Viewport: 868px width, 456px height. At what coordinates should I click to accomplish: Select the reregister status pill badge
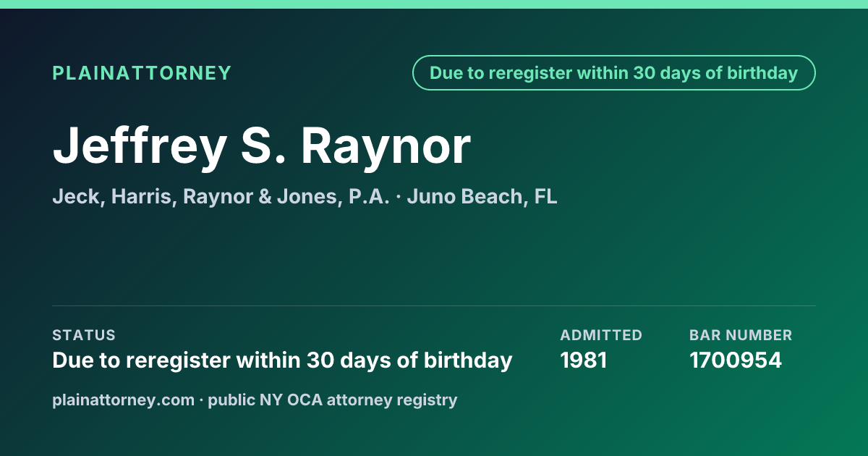[x=613, y=73]
